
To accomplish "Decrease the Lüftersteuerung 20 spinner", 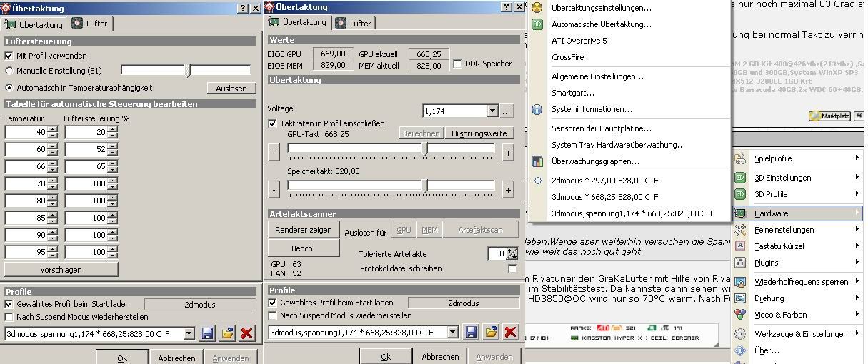I will click(112, 135).
